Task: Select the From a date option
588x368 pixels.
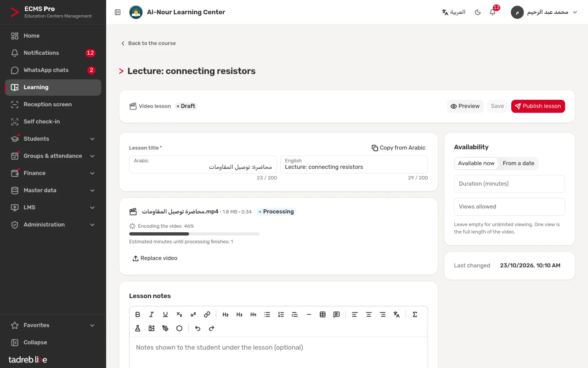Action: pos(518,163)
